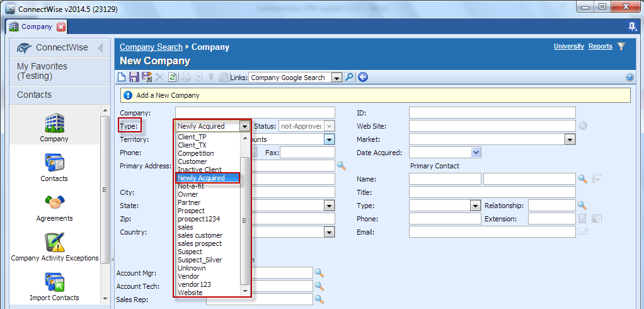Open the Company Search breadcrumb link
Image resolution: width=644 pixels, height=309 pixels.
click(151, 47)
